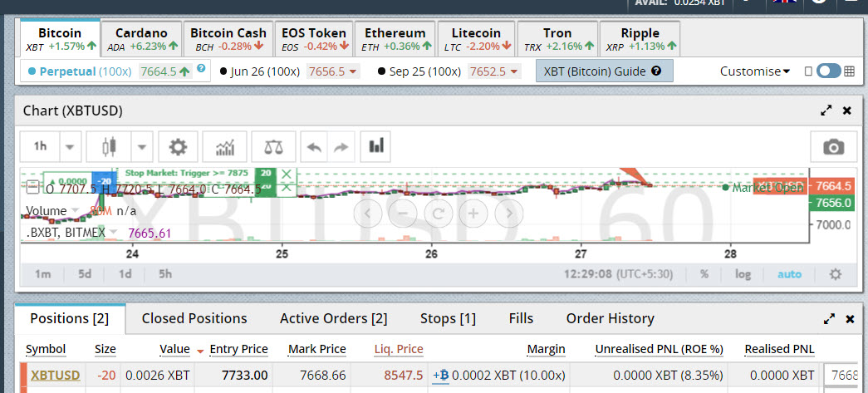868x393 pixels.
Task: Switch to Active Orders [2] tab
Action: click(334, 319)
